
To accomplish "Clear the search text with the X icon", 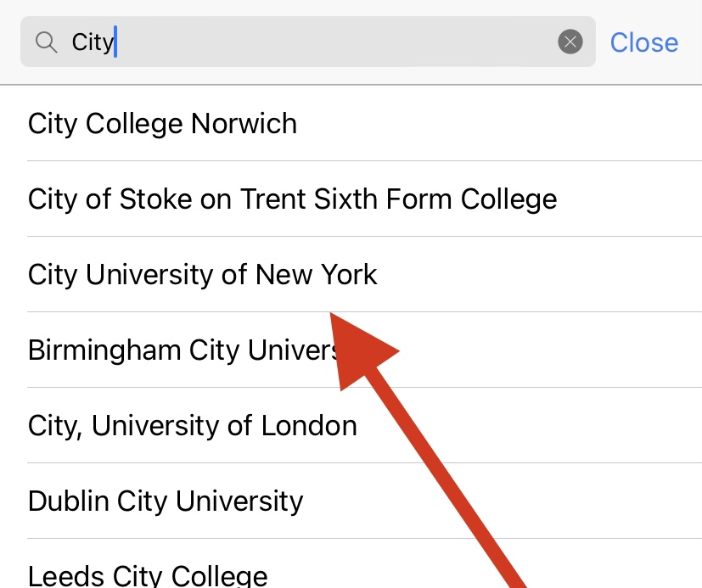I will point(570,42).
